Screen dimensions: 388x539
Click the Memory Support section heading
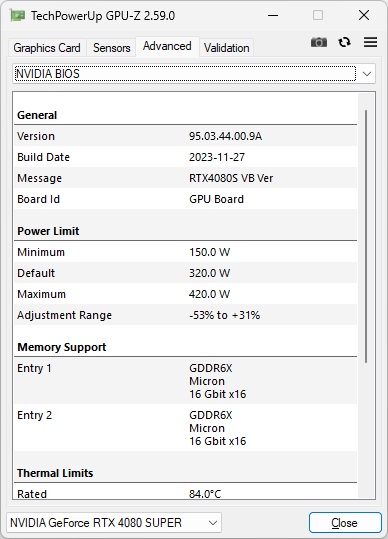(62, 347)
